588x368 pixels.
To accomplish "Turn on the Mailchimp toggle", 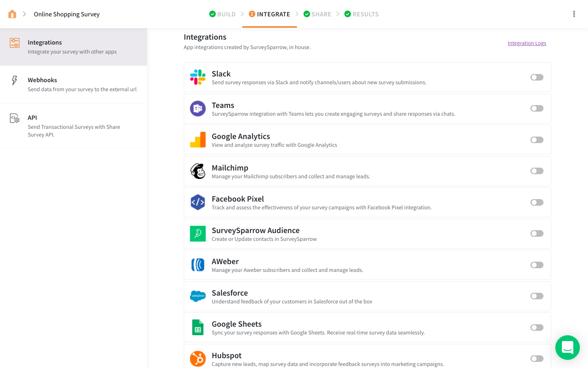I will (x=537, y=171).
